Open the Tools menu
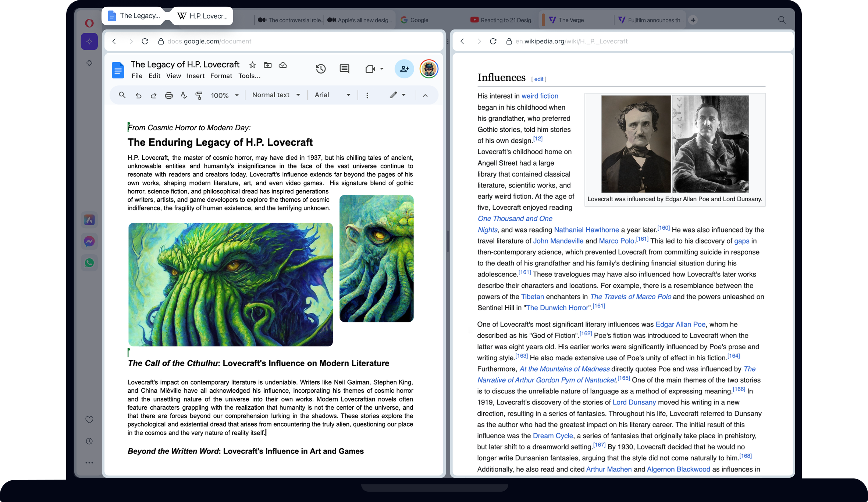868x502 pixels. point(249,76)
